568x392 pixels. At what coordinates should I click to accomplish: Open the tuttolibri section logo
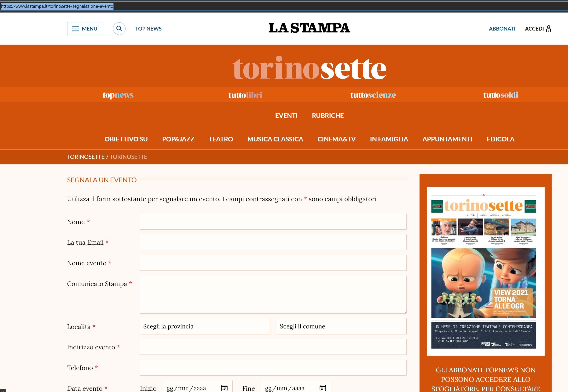pos(245,95)
